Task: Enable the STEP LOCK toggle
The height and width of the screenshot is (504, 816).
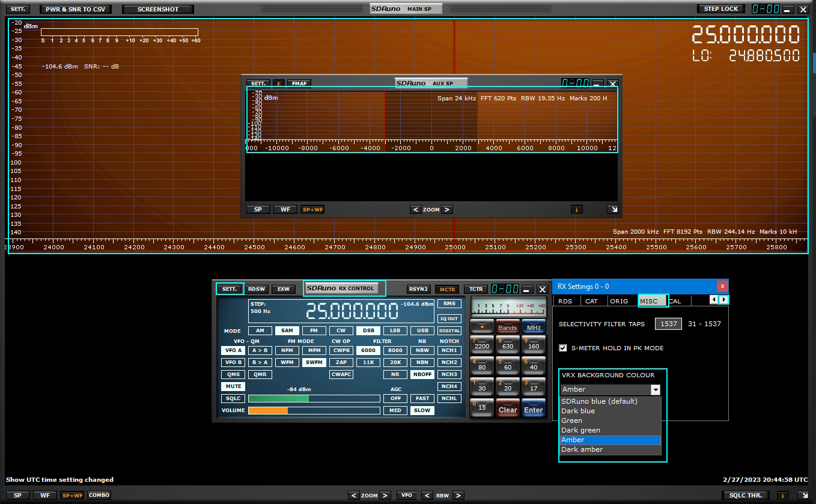Action: point(720,9)
